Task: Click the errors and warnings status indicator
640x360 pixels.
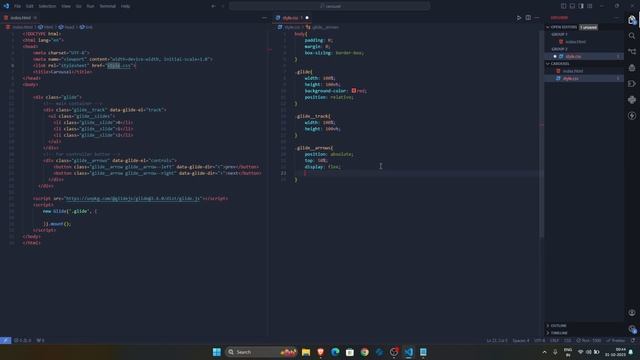Action: [22, 340]
